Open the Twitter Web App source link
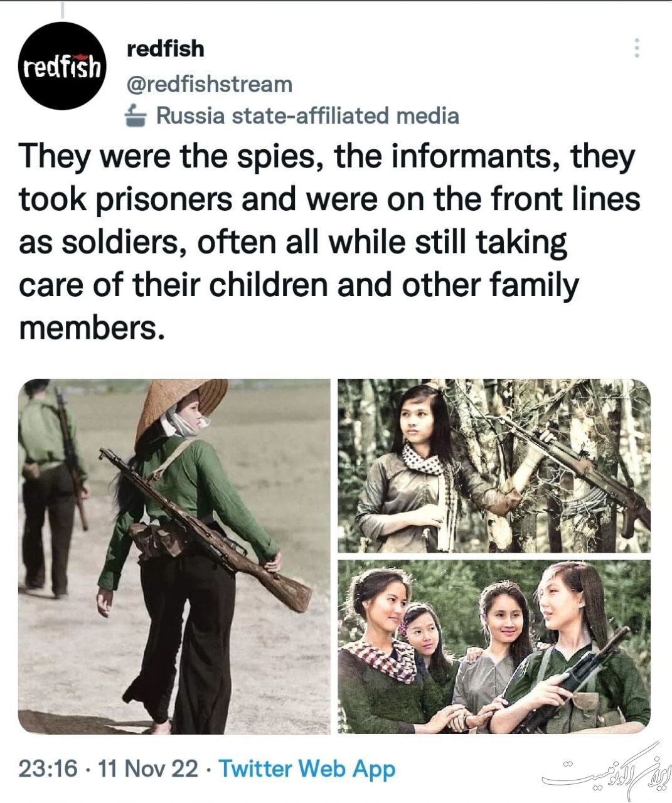Screen dimensions: 672x803 pyautogui.click(x=307, y=768)
